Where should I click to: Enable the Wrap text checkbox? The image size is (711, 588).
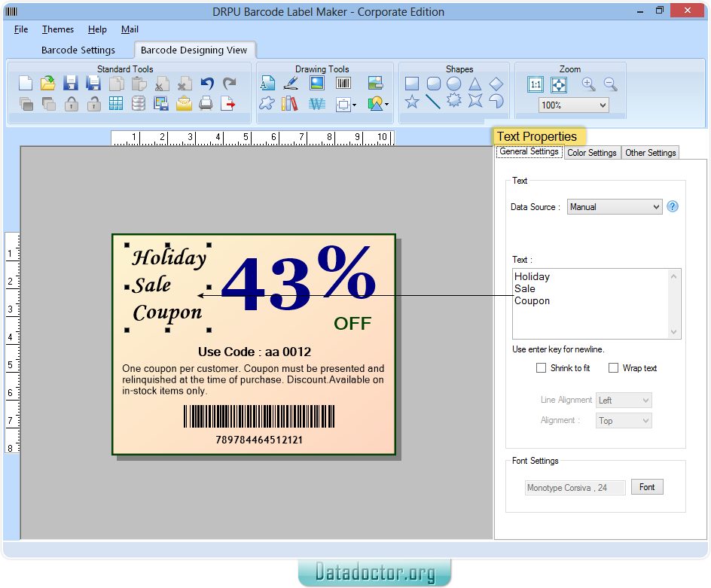(x=613, y=367)
